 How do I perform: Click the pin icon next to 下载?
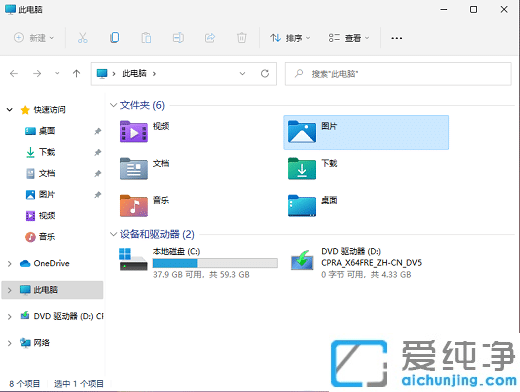tap(97, 152)
